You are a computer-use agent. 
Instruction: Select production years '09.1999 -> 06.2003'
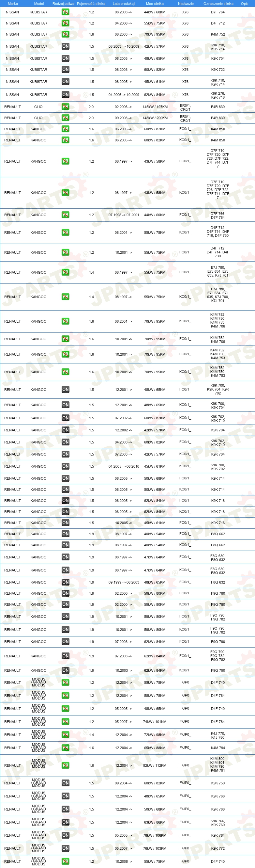(x=124, y=583)
